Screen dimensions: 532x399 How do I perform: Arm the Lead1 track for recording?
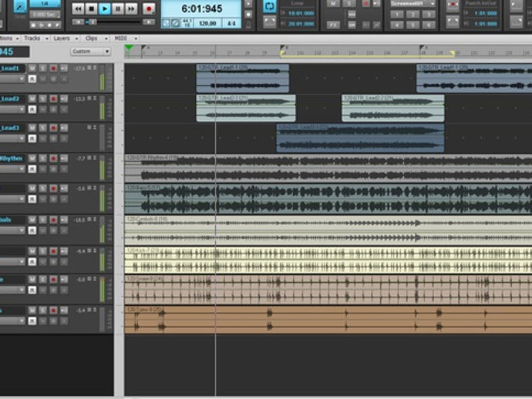pyautogui.click(x=53, y=69)
